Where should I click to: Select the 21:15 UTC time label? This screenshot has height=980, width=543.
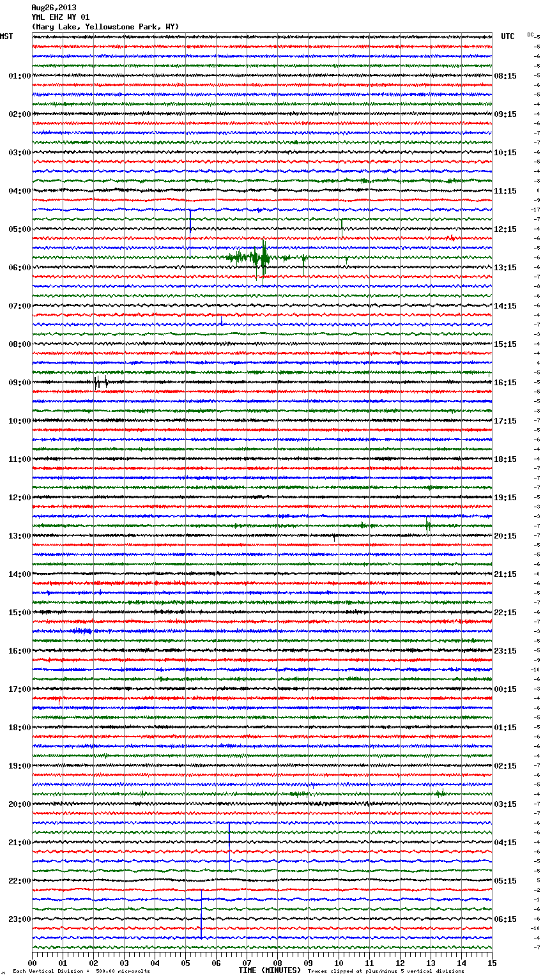tap(505, 574)
